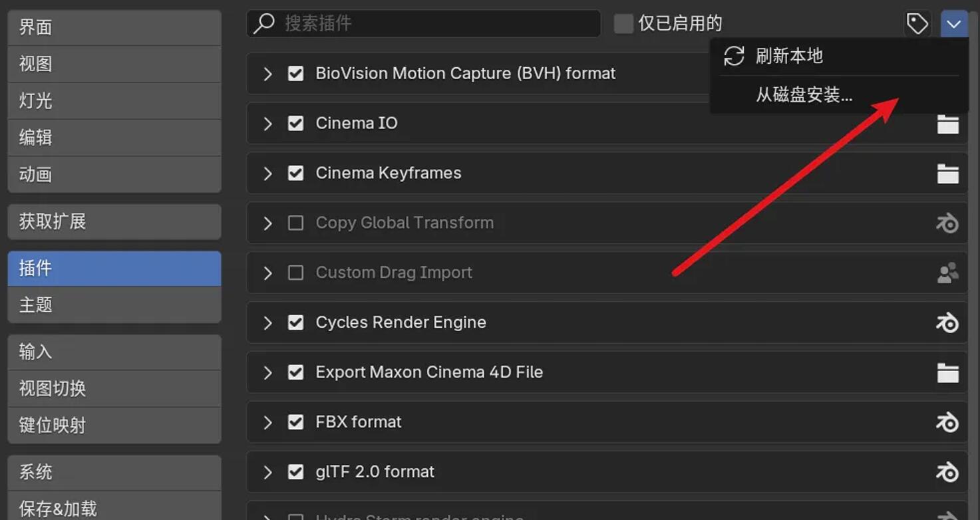Close the blue dropdown arrow menu

click(x=954, y=25)
